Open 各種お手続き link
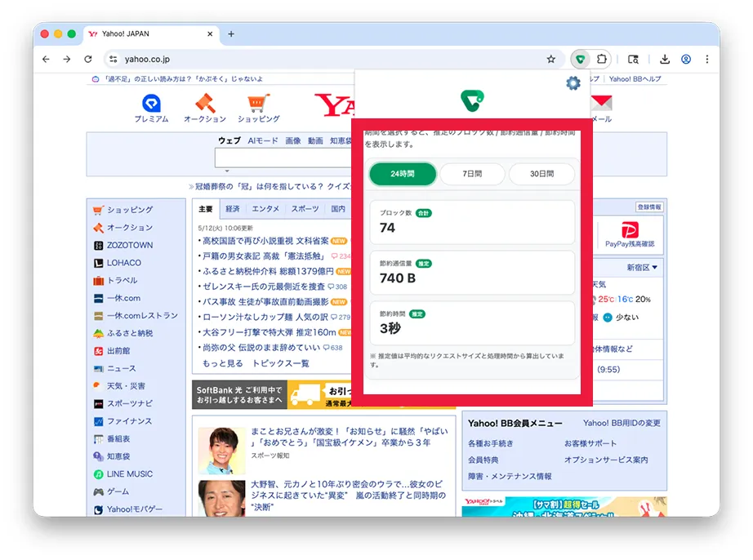This screenshot has width=753, height=560. tap(490, 443)
